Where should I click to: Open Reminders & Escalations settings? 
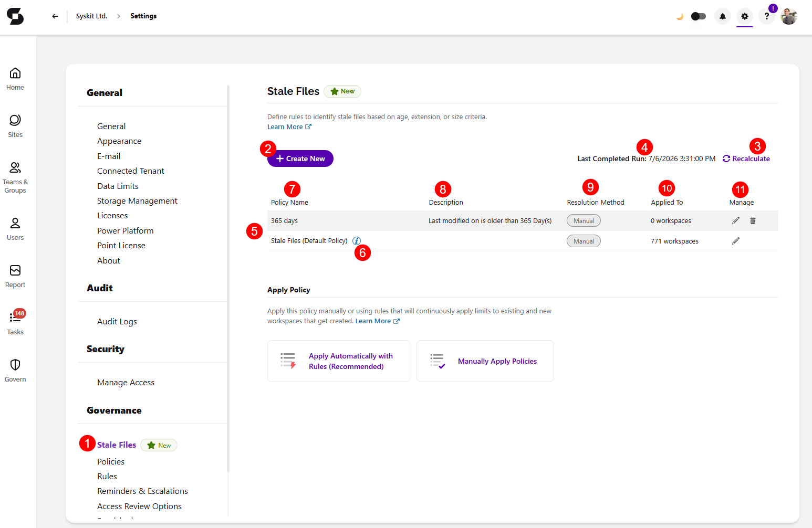[x=142, y=491]
